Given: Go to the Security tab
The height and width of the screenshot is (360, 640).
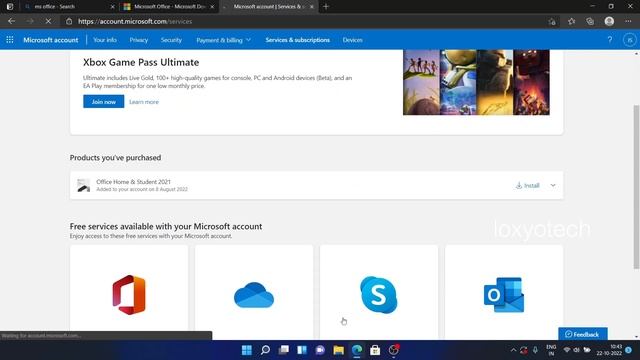Looking at the screenshot, I should point(171,40).
